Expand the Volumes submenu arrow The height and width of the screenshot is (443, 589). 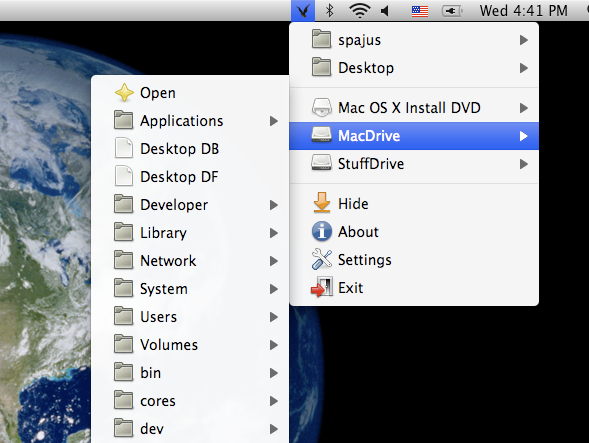tap(274, 345)
